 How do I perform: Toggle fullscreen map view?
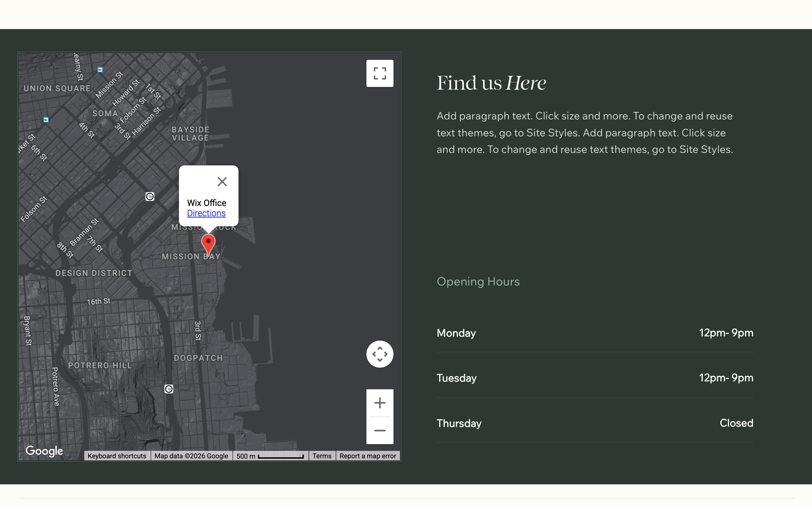click(x=380, y=73)
